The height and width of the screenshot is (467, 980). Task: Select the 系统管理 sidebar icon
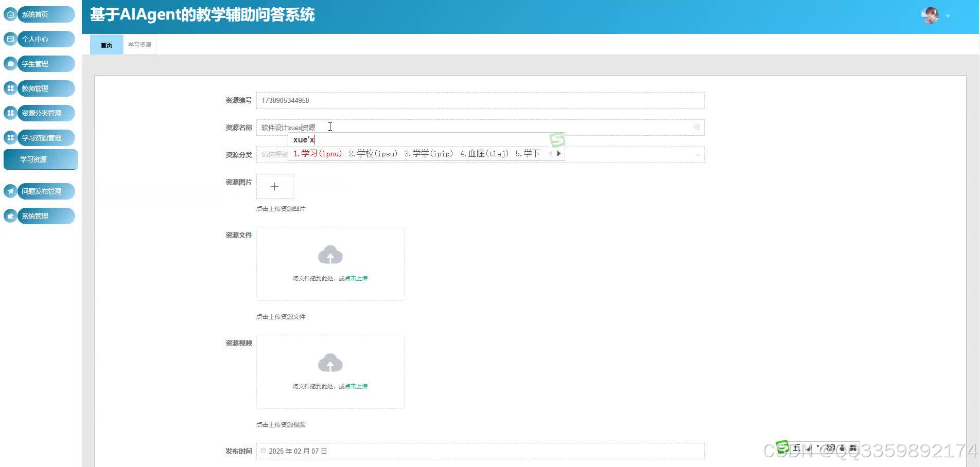point(10,216)
